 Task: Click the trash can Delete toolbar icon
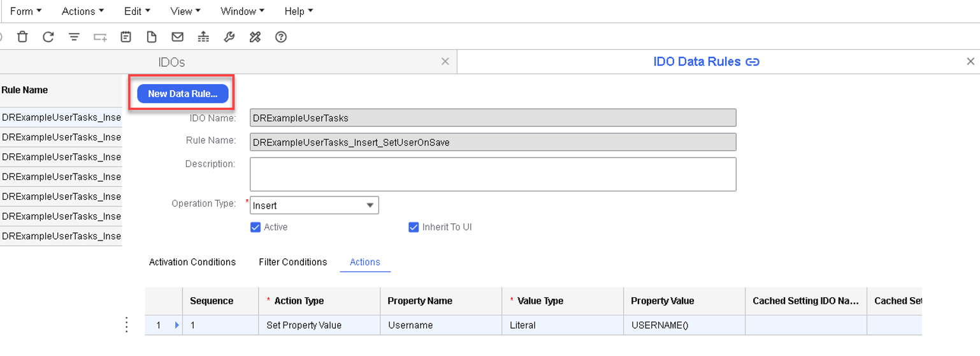22,37
